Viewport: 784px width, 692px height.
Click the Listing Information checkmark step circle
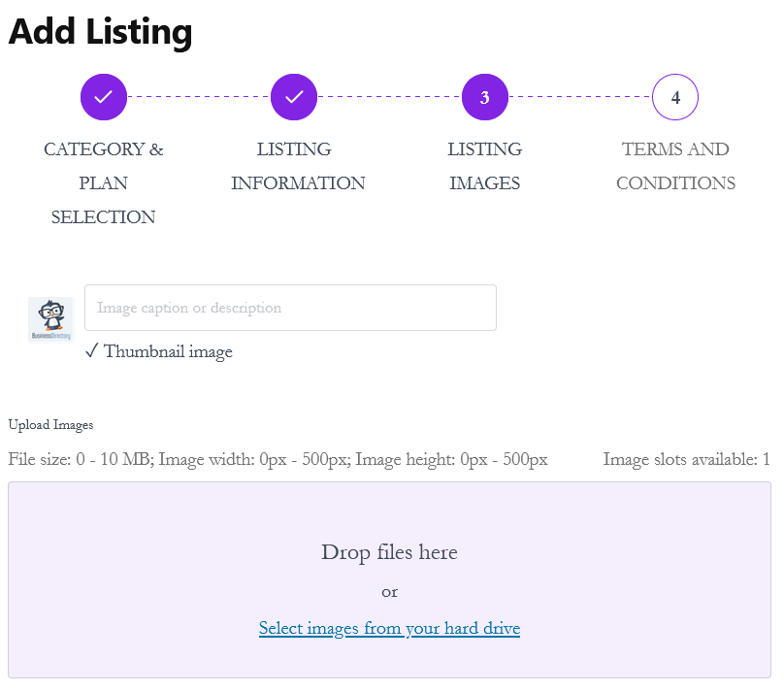294,97
